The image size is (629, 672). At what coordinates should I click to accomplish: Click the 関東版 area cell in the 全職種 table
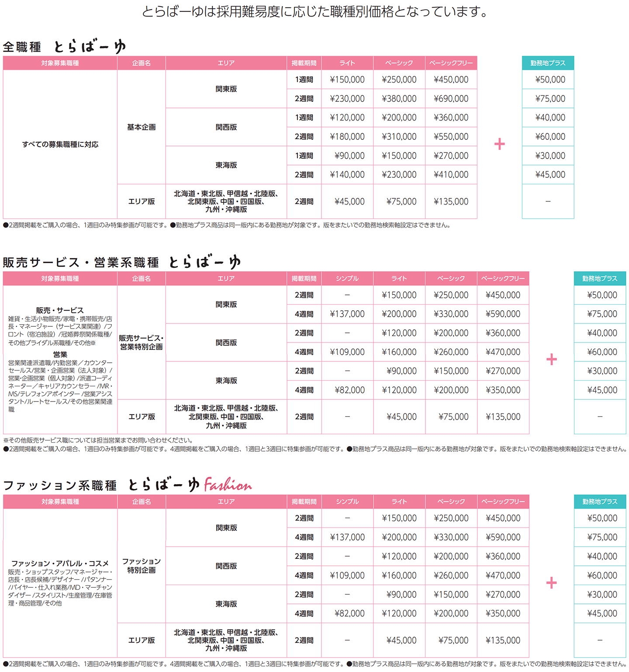point(226,89)
